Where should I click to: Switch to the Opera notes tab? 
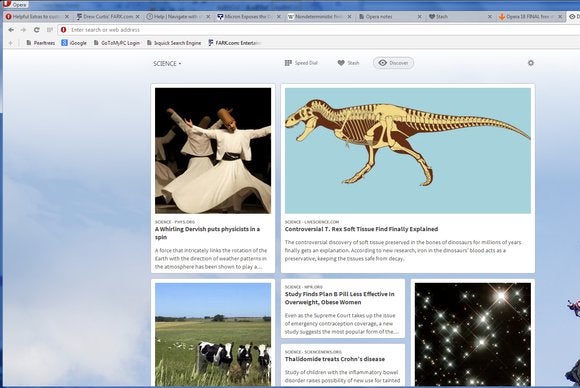click(x=390, y=17)
